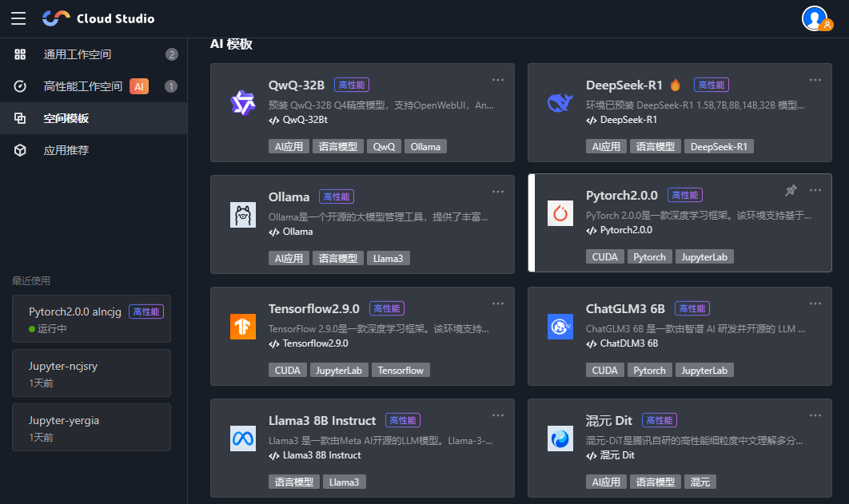Click the 语言模型 tag on Llama3 8B card
The image size is (849, 504).
(x=293, y=482)
